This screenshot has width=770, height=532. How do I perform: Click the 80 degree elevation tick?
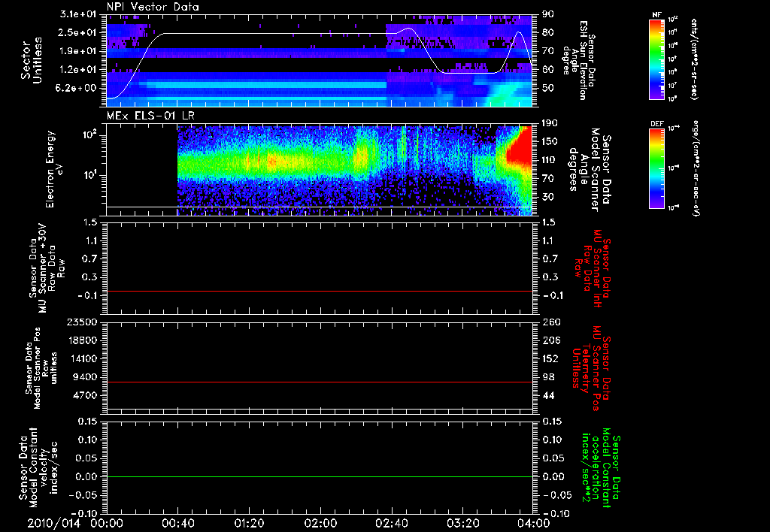pos(547,32)
